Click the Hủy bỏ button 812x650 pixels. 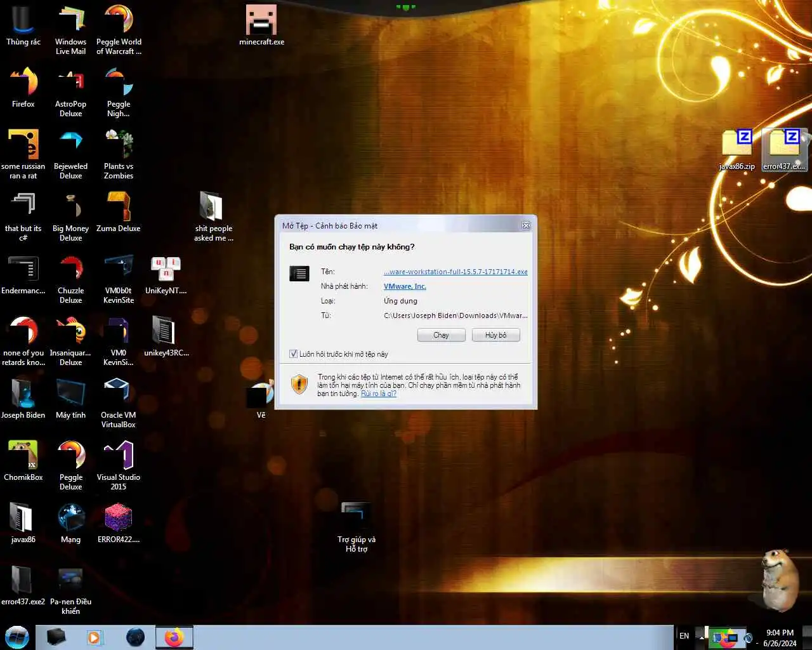click(496, 335)
